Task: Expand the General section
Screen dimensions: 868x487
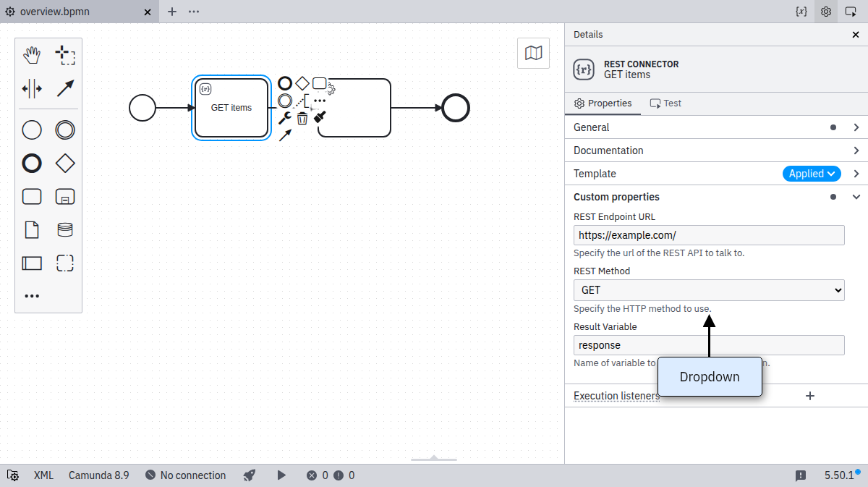Action: [716, 127]
